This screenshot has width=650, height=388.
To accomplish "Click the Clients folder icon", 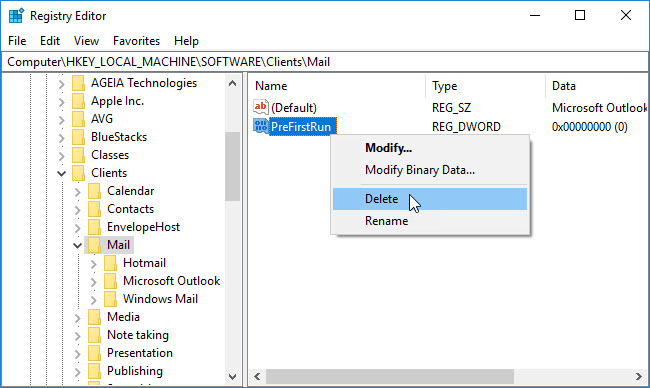I will pos(78,173).
